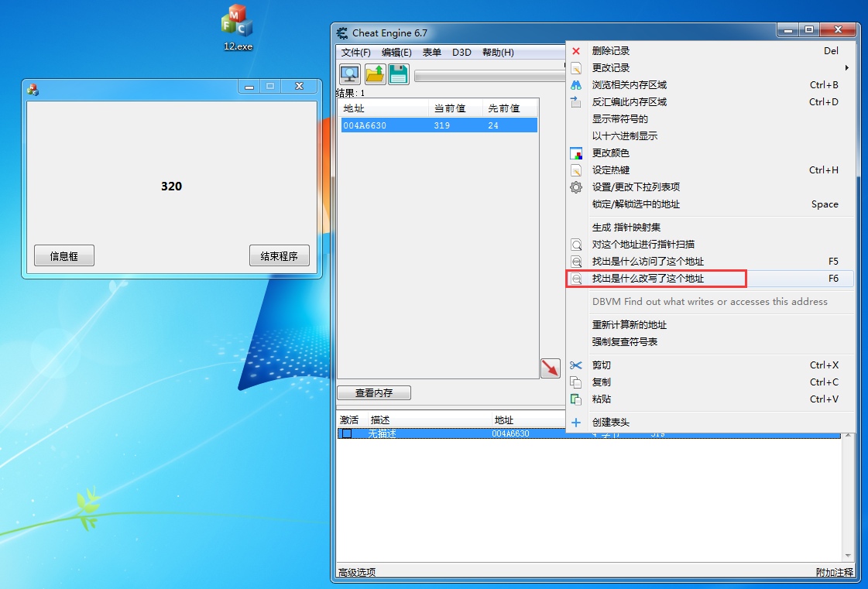Open the D3D menu
This screenshot has height=589, width=868.
pyautogui.click(x=461, y=53)
